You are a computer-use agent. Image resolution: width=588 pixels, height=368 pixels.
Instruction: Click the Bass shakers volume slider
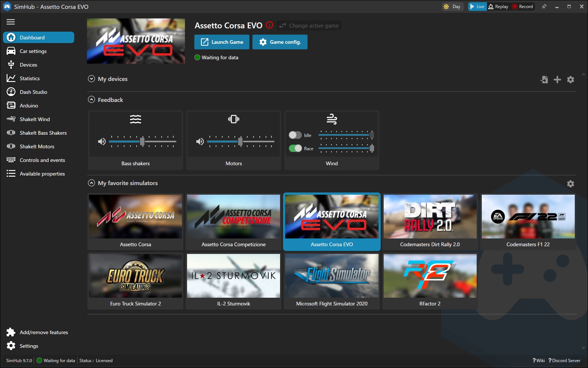tap(142, 141)
